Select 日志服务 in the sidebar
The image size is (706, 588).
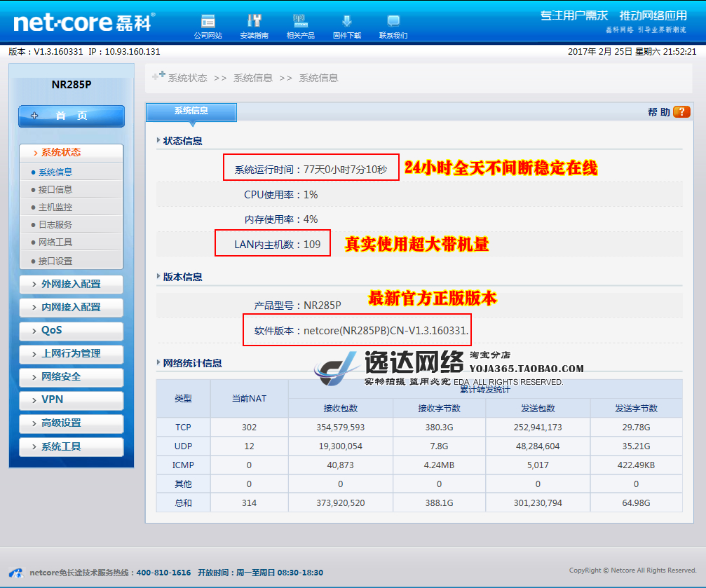coord(55,225)
